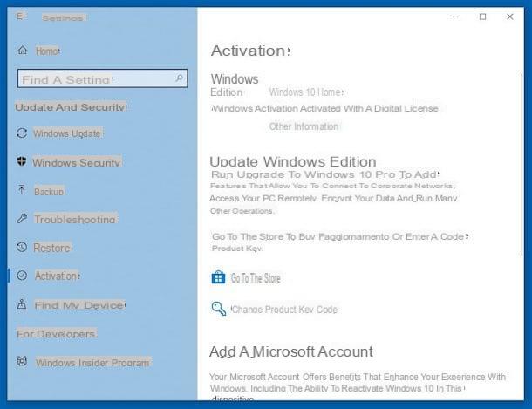Click Other Information link

click(x=304, y=126)
